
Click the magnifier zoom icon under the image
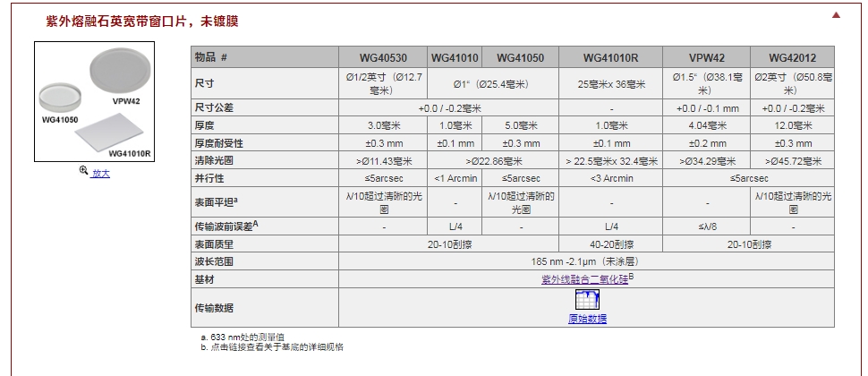83,171
